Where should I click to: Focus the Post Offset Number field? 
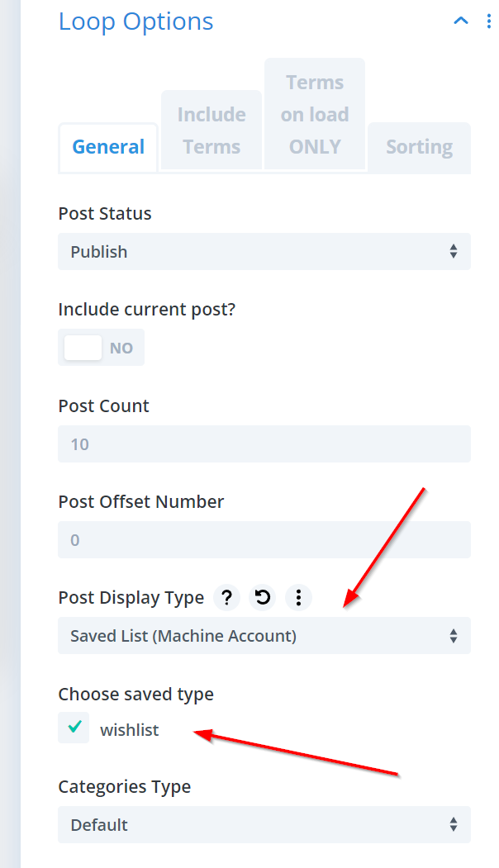[x=264, y=540]
